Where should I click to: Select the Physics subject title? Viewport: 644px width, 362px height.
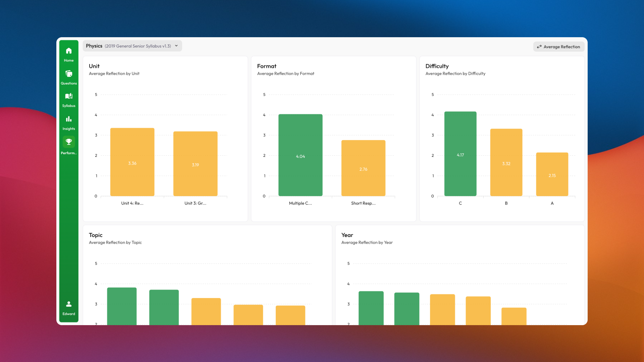[x=94, y=46]
